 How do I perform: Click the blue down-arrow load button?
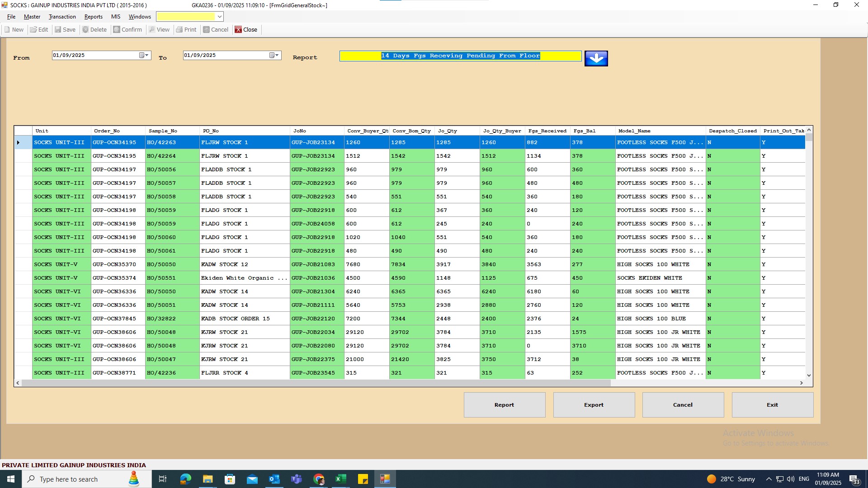pyautogui.click(x=596, y=58)
